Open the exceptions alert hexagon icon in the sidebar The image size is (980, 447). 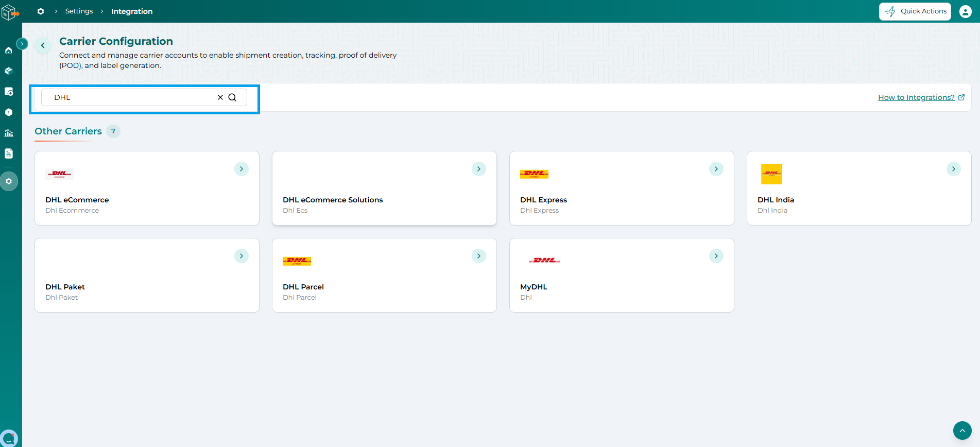(x=9, y=112)
